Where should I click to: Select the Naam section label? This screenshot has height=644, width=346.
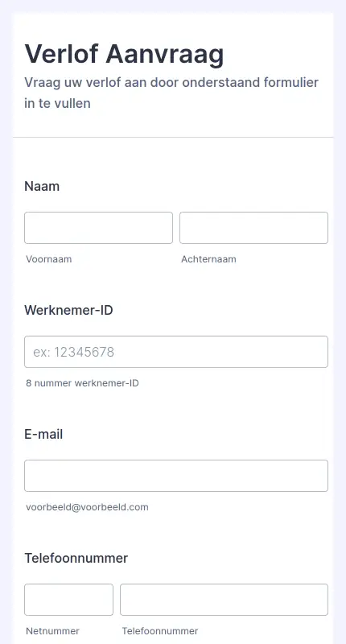click(42, 186)
